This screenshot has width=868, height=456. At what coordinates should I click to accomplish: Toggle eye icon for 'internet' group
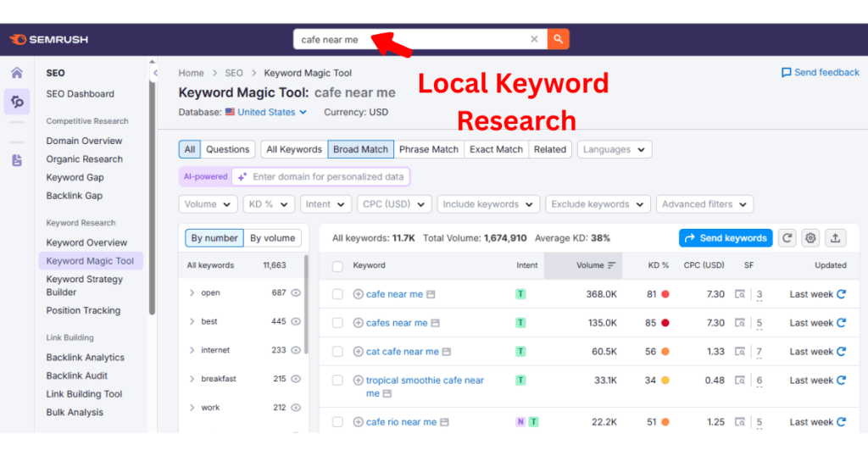point(296,350)
